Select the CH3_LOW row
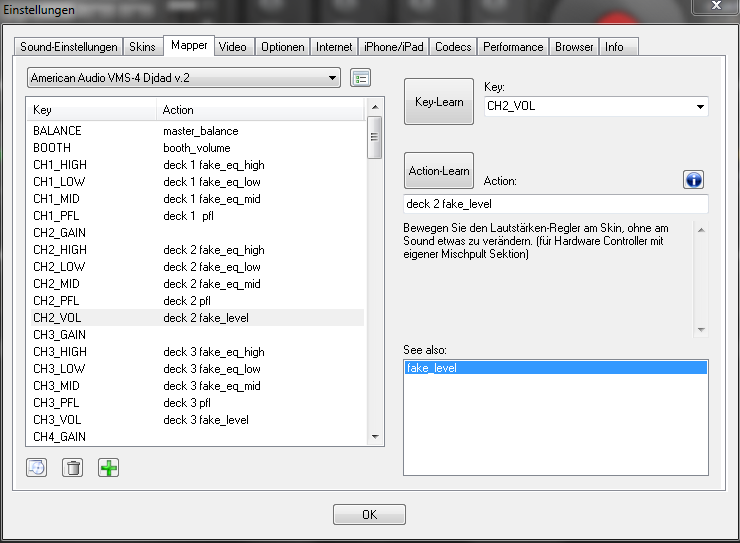Screen dimensions: 740x543 pos(197,368)
